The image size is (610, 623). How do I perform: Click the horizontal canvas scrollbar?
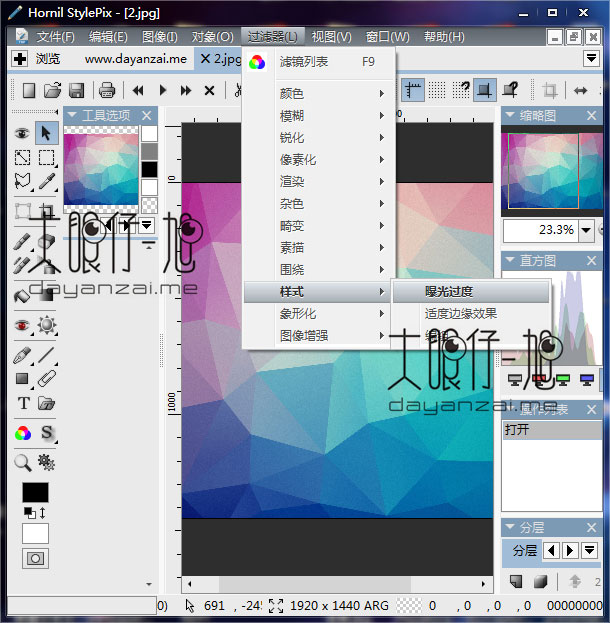click(337, 584)
